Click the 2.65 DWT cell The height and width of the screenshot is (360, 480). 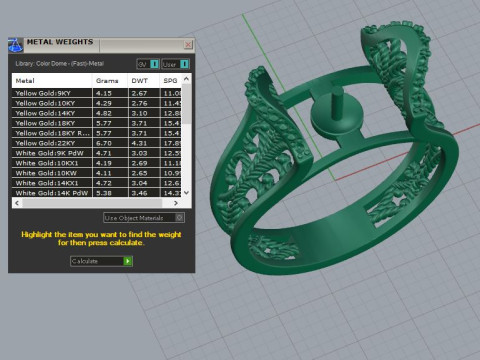(x=144, y=173)
